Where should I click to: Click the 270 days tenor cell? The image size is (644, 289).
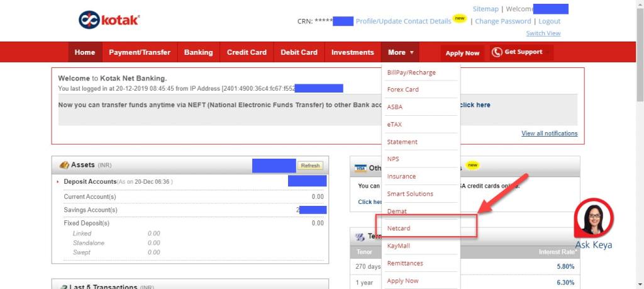point(368,267)
